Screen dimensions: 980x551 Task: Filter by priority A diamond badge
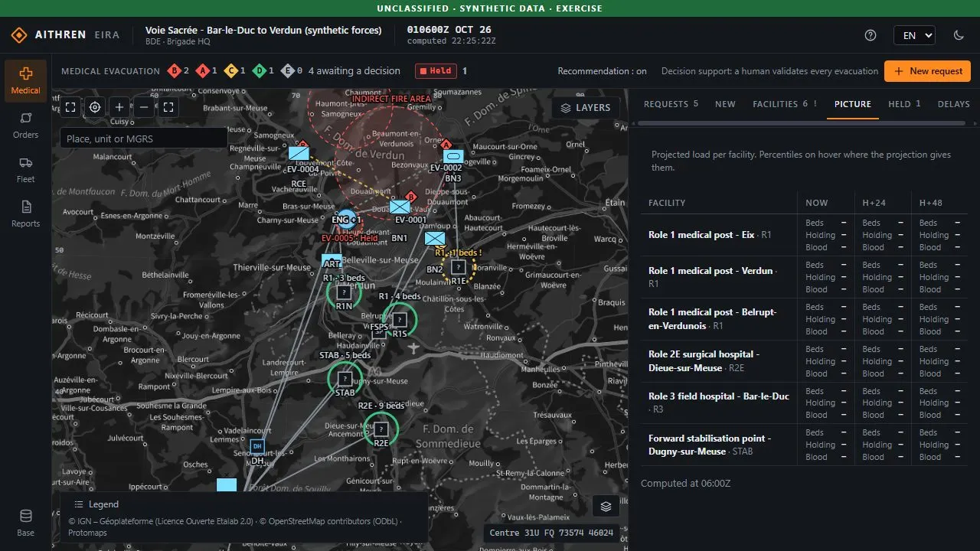[x=207, y=71]
